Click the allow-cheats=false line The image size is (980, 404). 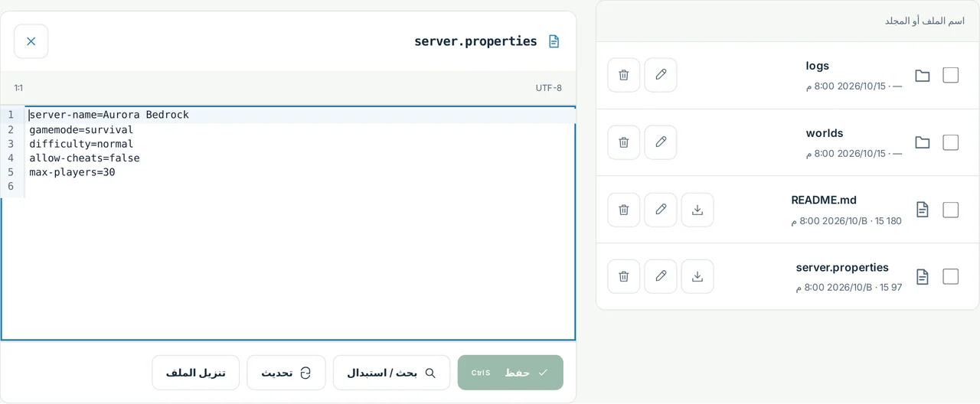tap(299, 158)
